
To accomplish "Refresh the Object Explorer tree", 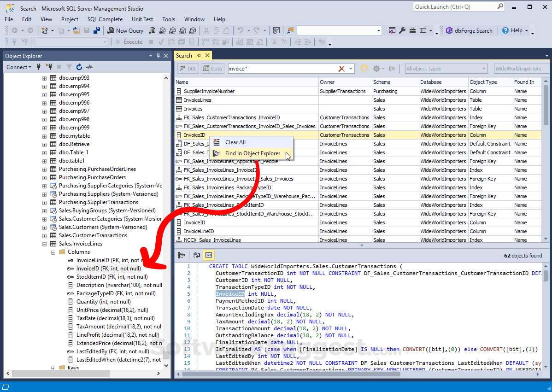I will tap(79, 67).
